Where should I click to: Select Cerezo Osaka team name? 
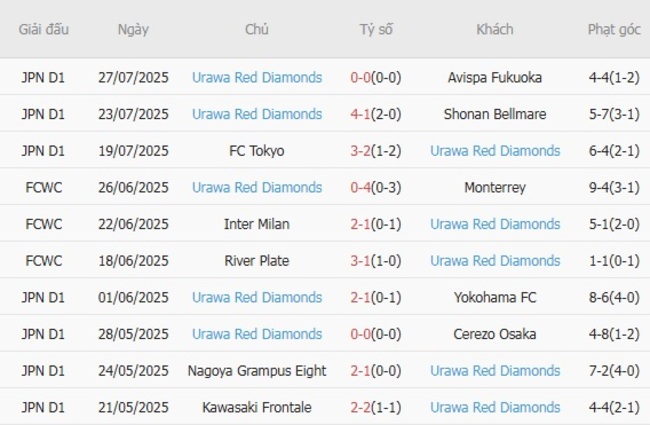point(495,334)
